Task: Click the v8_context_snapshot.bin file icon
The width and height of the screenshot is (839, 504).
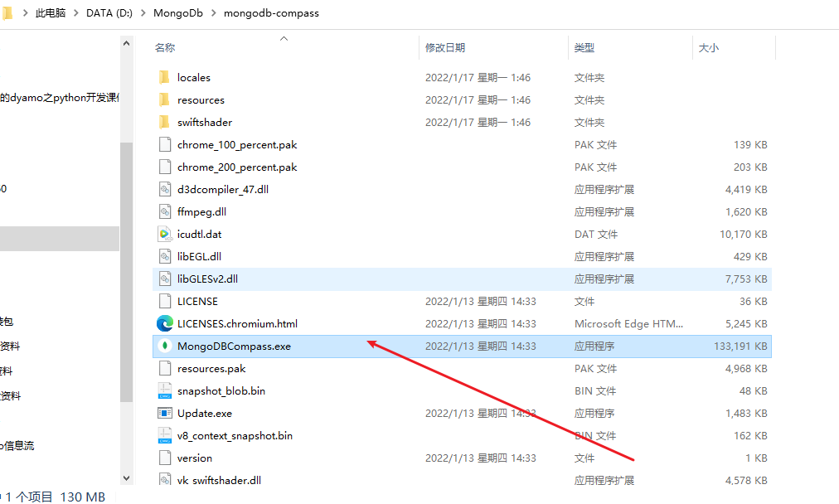Action: click(165, 436)
